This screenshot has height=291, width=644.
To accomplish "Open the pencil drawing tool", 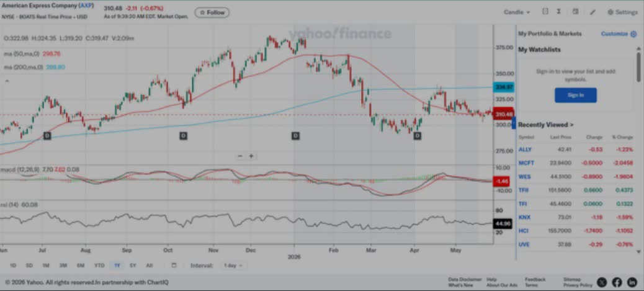I will click(593, 12).
